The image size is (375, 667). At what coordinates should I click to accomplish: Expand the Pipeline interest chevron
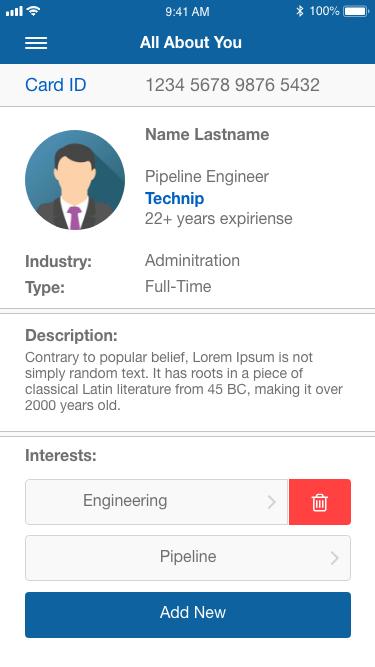click(334, 558)
